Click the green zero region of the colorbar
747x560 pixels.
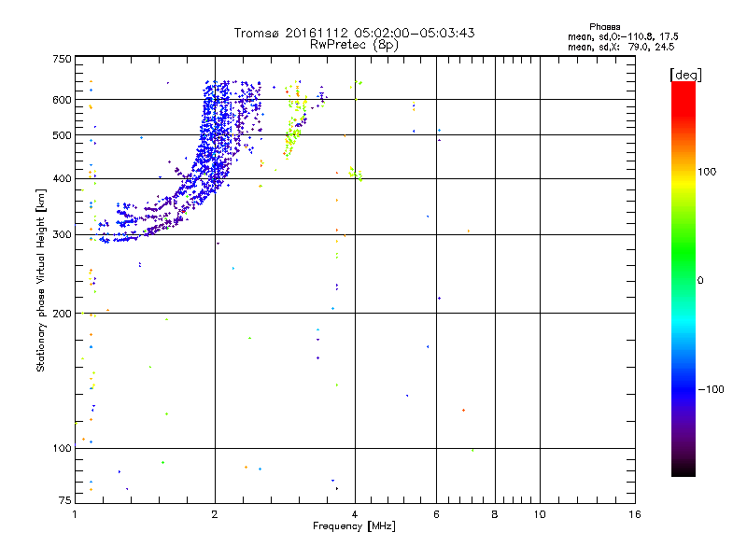click(x=684, y=280)
